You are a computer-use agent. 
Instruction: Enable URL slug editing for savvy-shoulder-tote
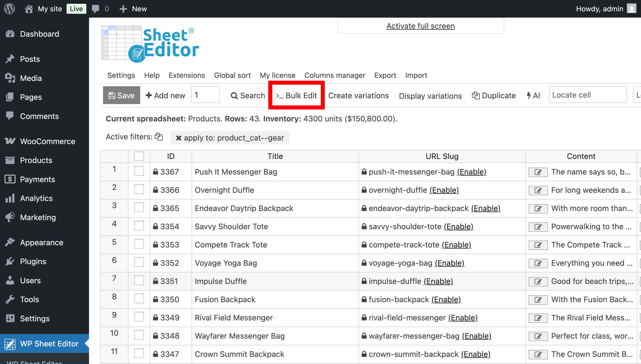coord(458,227)
